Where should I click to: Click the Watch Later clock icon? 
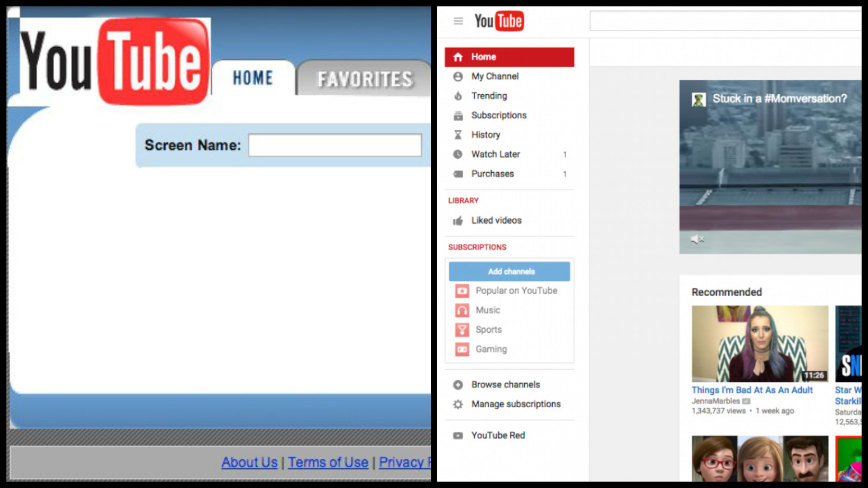click(458, 154)
